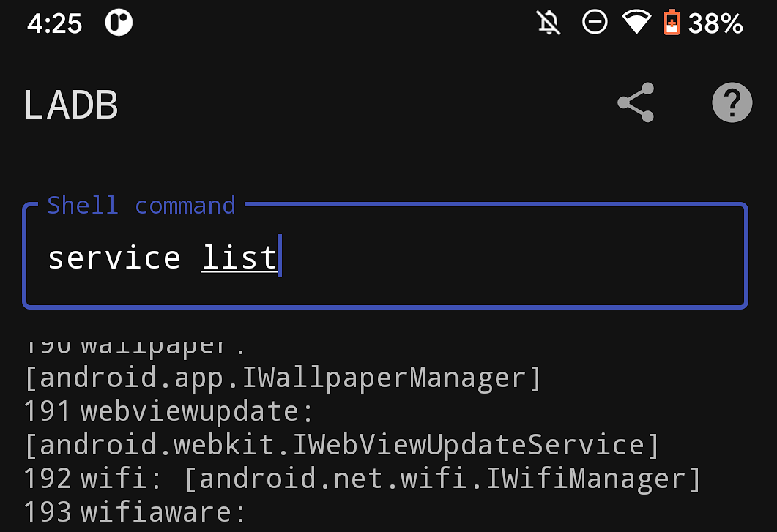Tap the muted bell status icon
The width and height of the screenshot is (777, 532).
(x=548, y=23)
